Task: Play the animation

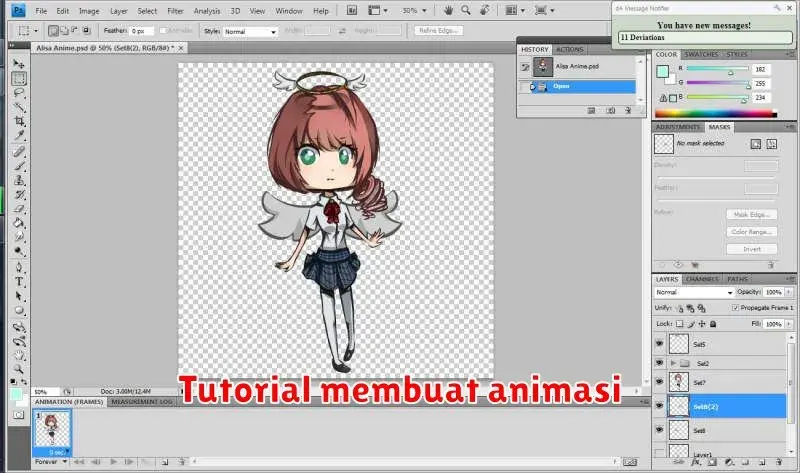Action: tap(113, 462)
